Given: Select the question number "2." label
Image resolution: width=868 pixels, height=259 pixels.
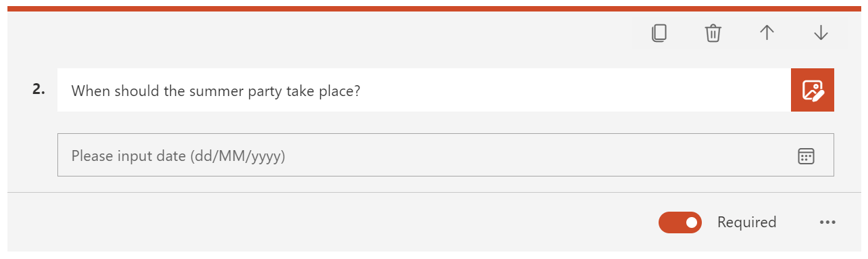Looking at the screenshot, I should tap(39, 89).
